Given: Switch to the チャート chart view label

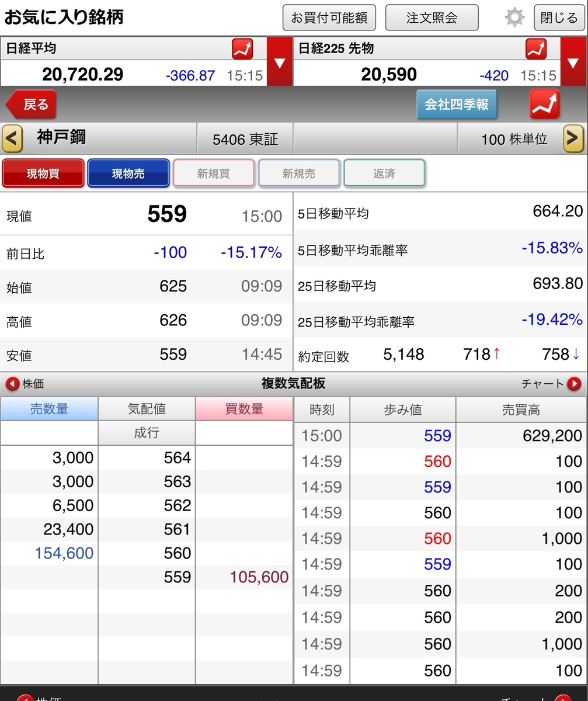Looking at the screenshot, I should pos(542,384).
